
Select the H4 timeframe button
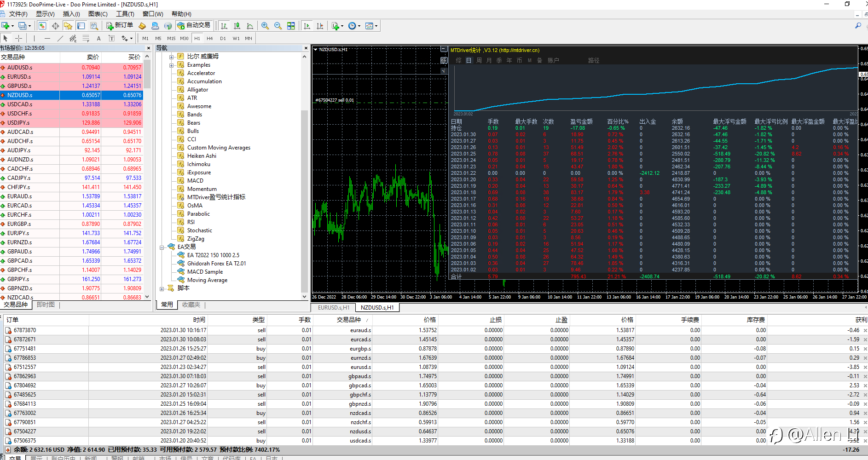(x=210, y=38)
